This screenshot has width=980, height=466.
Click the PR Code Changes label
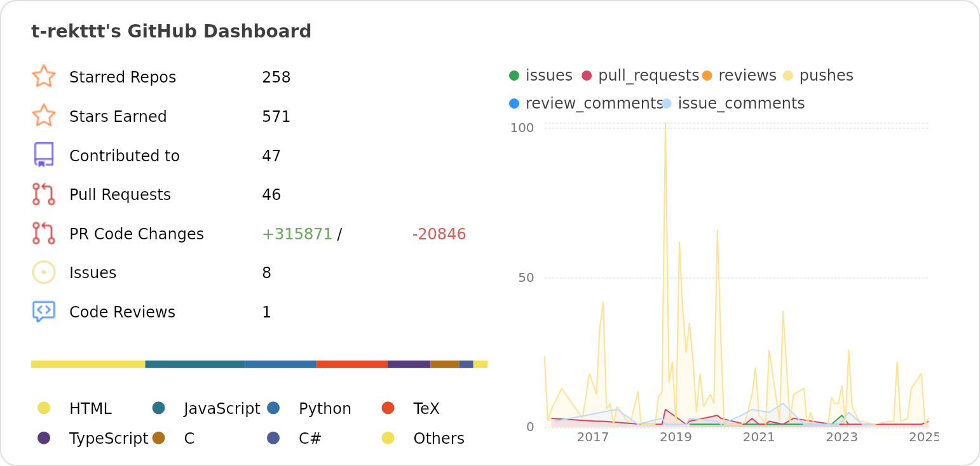137,234
